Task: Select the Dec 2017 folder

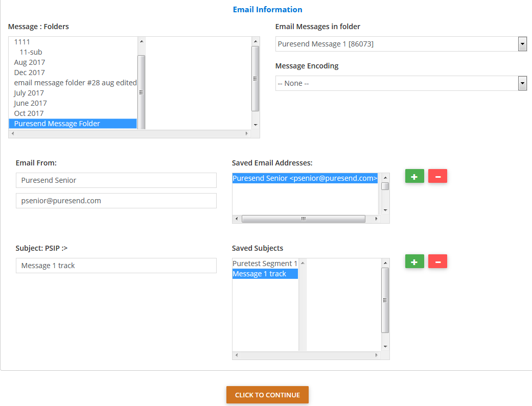Action: click(73, 73)
